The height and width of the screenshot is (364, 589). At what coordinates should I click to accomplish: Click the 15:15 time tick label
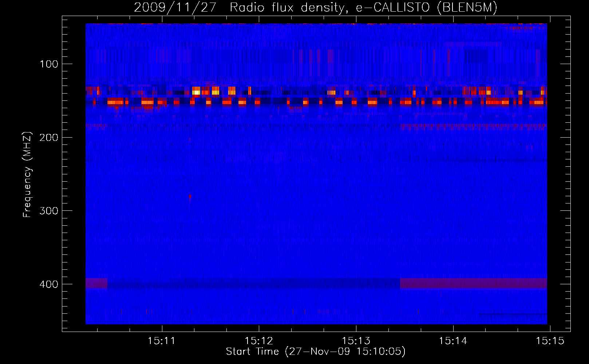coord(550,341)
